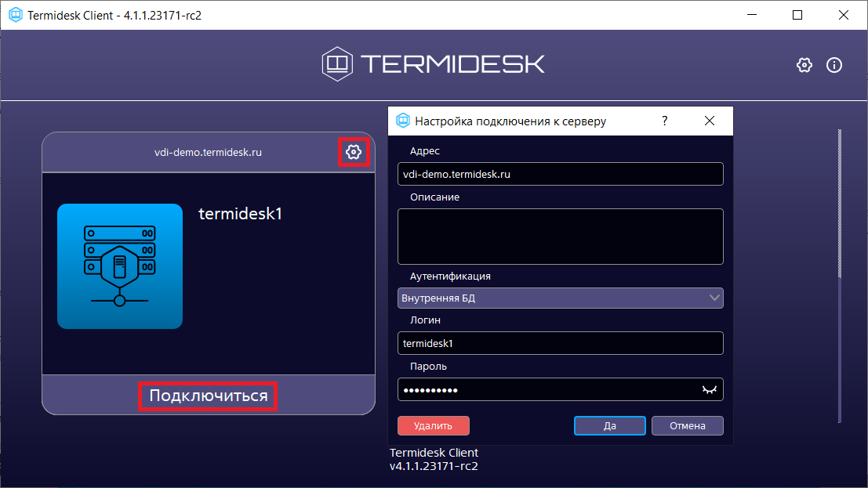This screenshot has width=868, height=488.
Task: Click into the Адрес input field
Action: pos(560,174)
